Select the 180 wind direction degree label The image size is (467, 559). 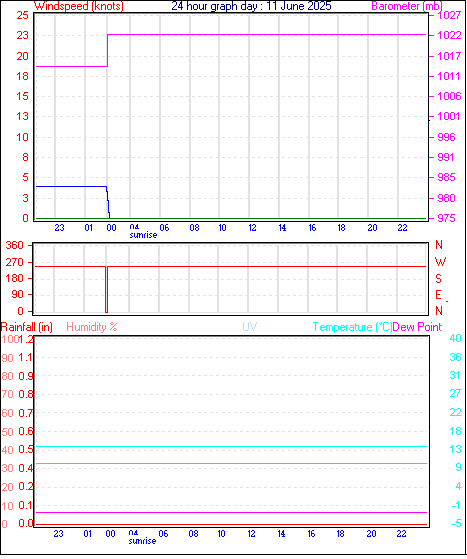15,278
